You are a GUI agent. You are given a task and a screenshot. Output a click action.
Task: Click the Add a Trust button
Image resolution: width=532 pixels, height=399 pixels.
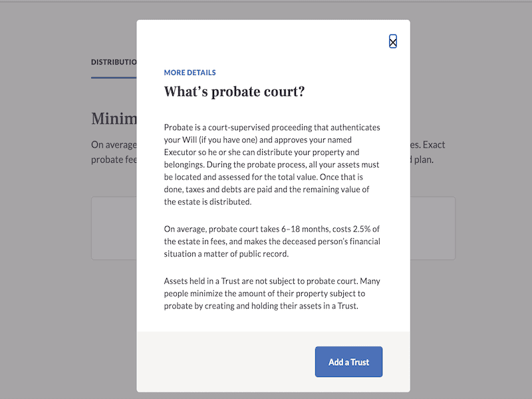point(348,362)
